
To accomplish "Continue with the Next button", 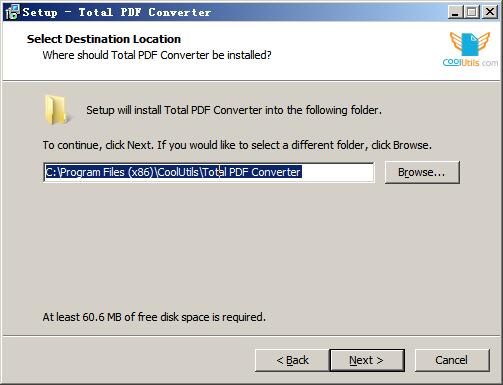I will [367, 360].
